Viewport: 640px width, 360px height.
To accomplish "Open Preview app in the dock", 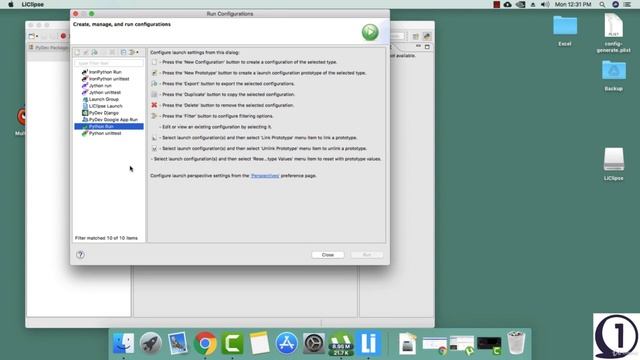I will [x=178, y=343].
